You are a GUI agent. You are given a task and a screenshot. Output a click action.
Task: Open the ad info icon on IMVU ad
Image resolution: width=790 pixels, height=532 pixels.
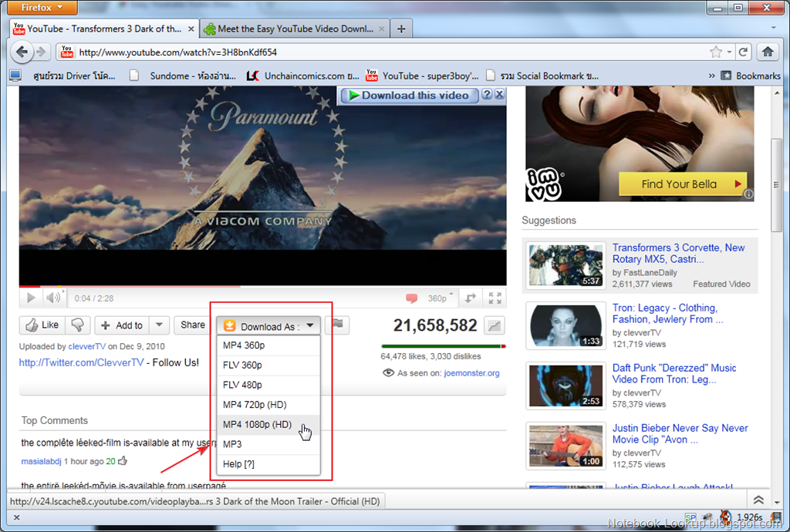pos(748,194)
